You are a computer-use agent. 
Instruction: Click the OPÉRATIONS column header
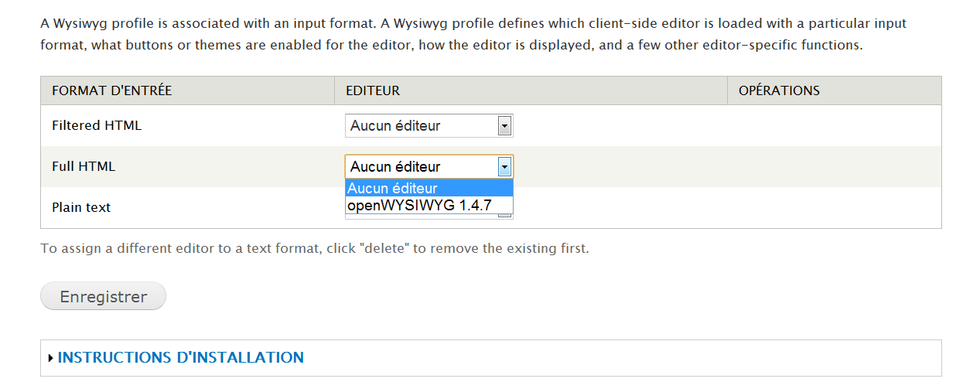click(779, 90)
